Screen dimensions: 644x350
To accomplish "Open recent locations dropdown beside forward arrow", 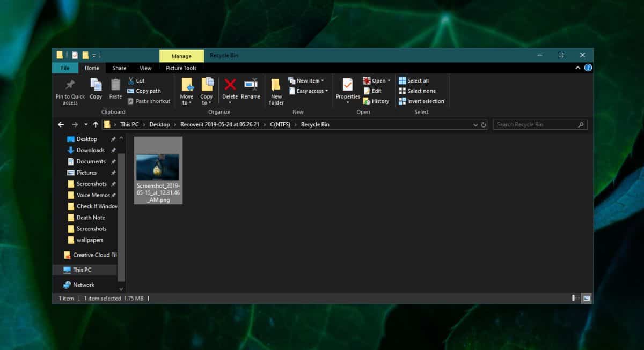I will [86, 124].
